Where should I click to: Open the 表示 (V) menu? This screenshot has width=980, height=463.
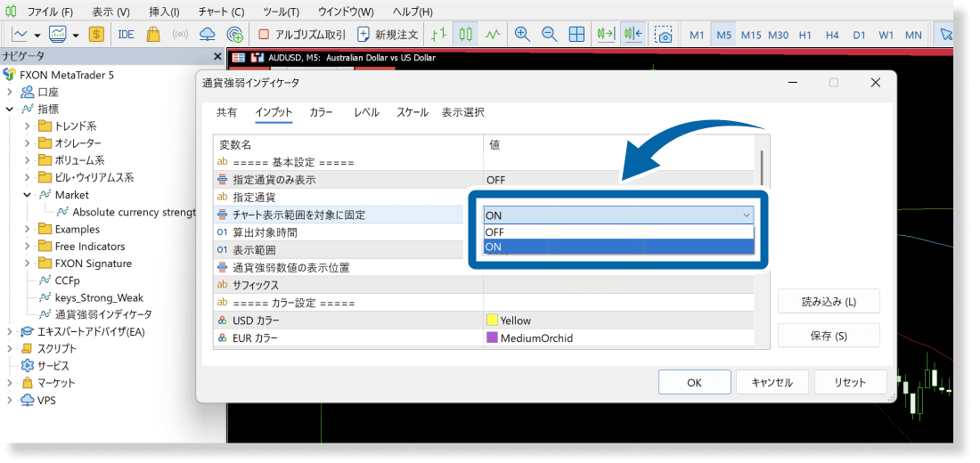tap(110, 12)
